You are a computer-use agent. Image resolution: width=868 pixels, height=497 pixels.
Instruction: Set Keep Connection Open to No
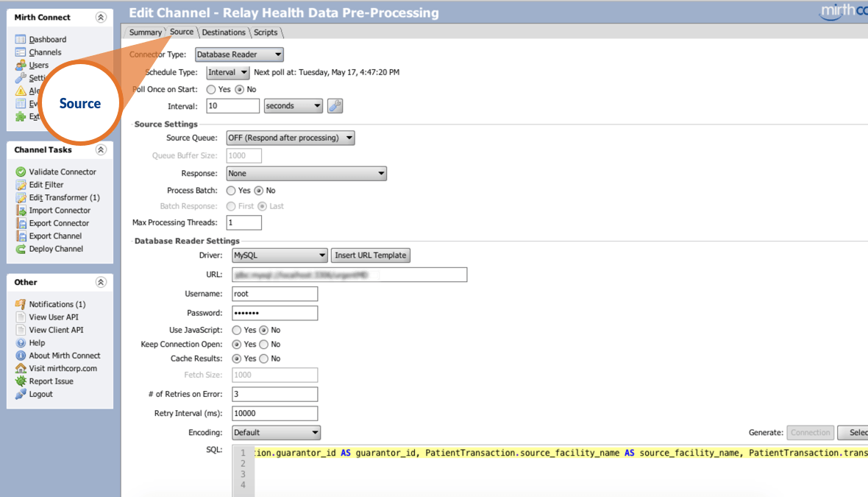(x=263, y=345)
